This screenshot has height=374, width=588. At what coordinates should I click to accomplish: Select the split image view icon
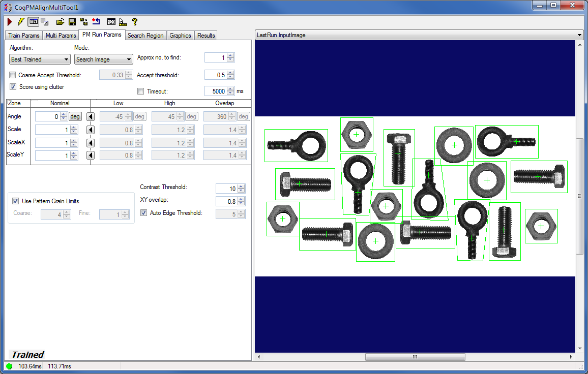click(33, 22)
